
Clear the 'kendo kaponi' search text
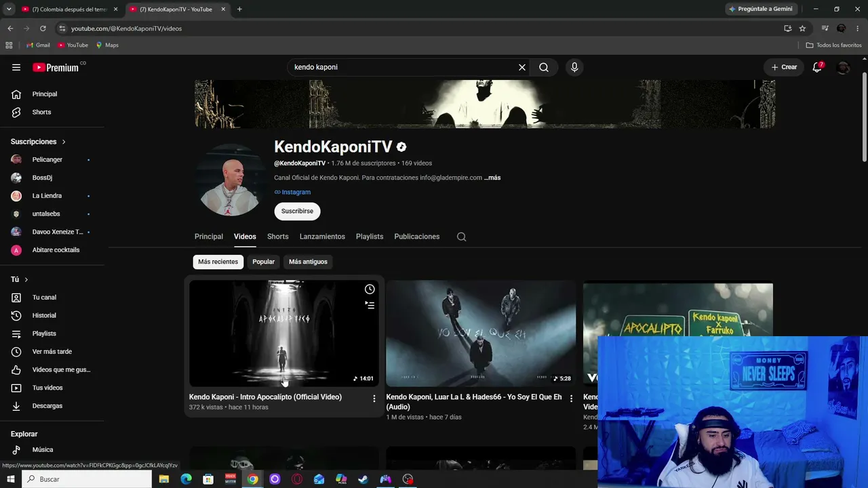click(x=522, y=67)
